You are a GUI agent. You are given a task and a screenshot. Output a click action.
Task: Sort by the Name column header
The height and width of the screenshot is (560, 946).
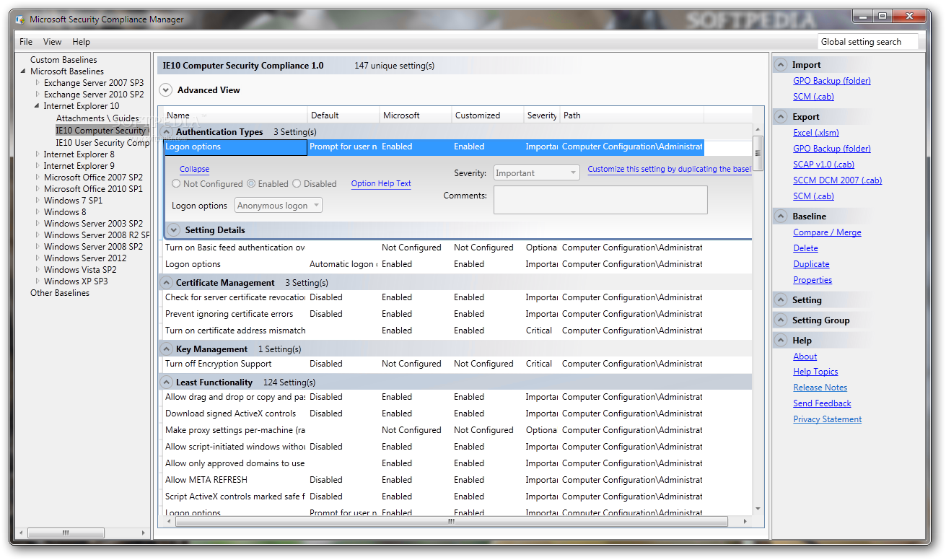(235, 115)
